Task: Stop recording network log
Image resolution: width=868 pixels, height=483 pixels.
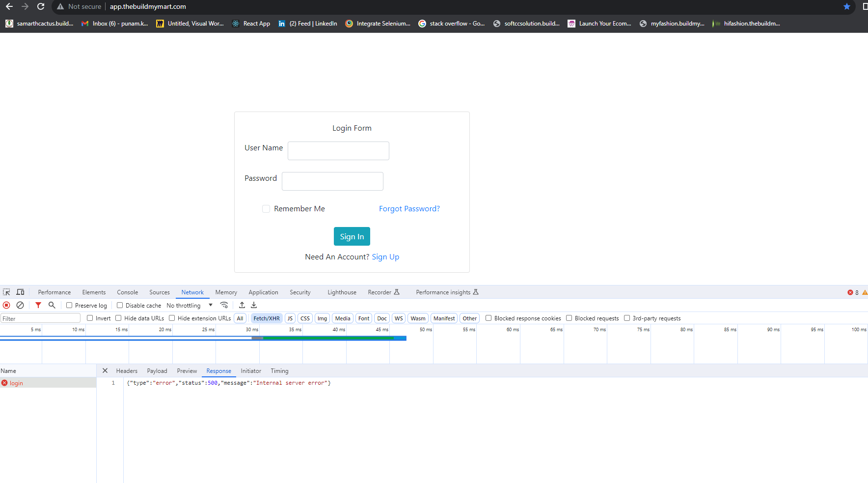Action: pyautogui.click(x=6, y=305)
